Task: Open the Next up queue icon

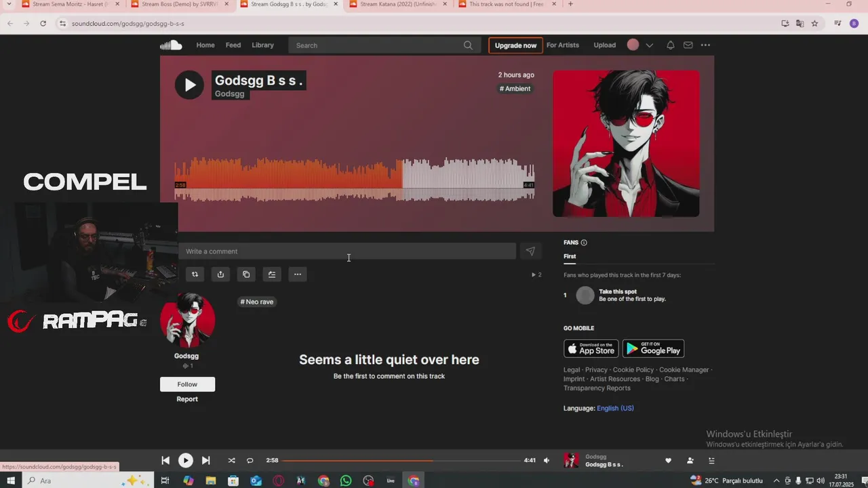Action: point(711,460)
